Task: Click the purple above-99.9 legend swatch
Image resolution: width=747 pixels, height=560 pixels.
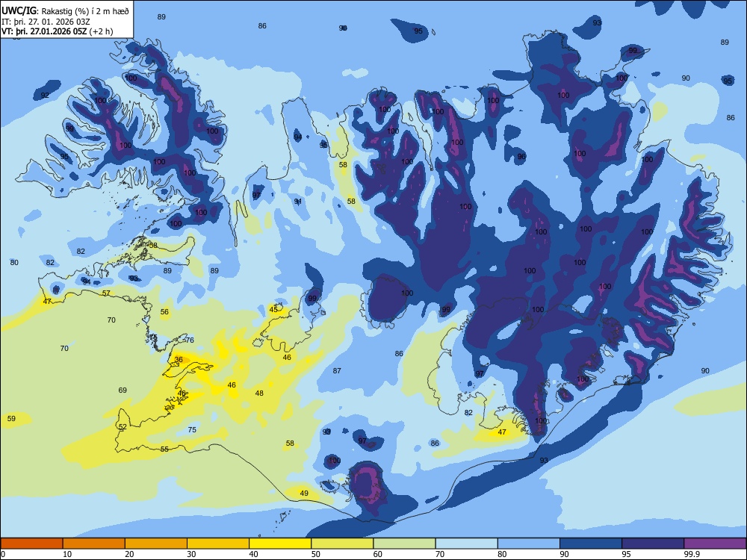Action: pyautogui.click(x=715, y=544)
